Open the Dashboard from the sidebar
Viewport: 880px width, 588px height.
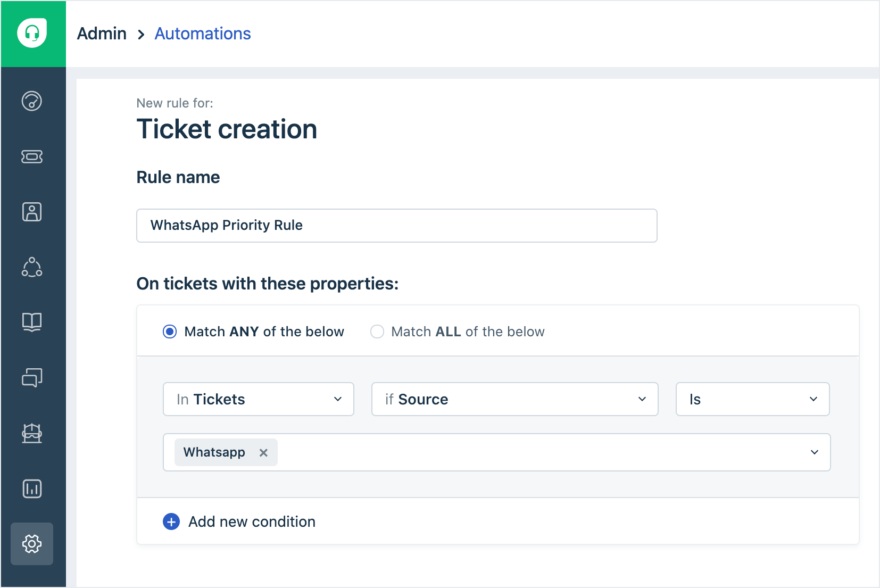point(32,101)
